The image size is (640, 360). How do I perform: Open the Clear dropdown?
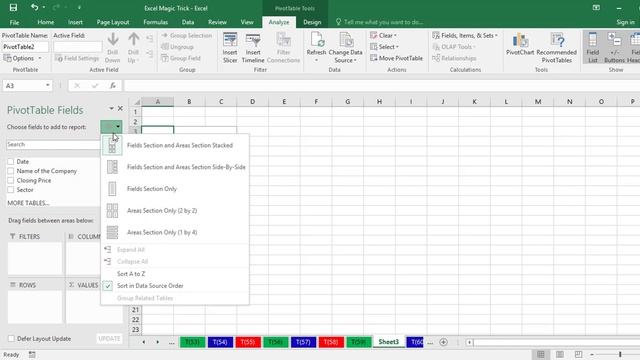pyautogui.click(x=383, y=36)
